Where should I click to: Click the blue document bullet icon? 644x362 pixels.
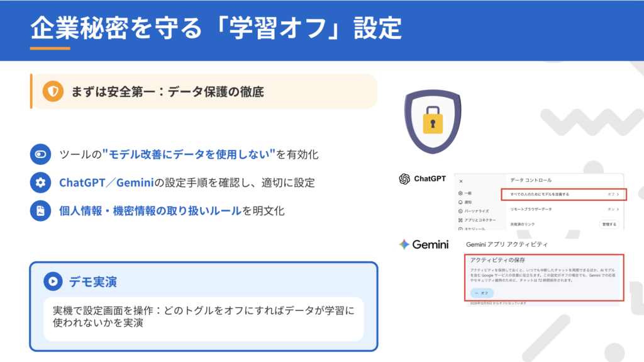pos(40,211)
